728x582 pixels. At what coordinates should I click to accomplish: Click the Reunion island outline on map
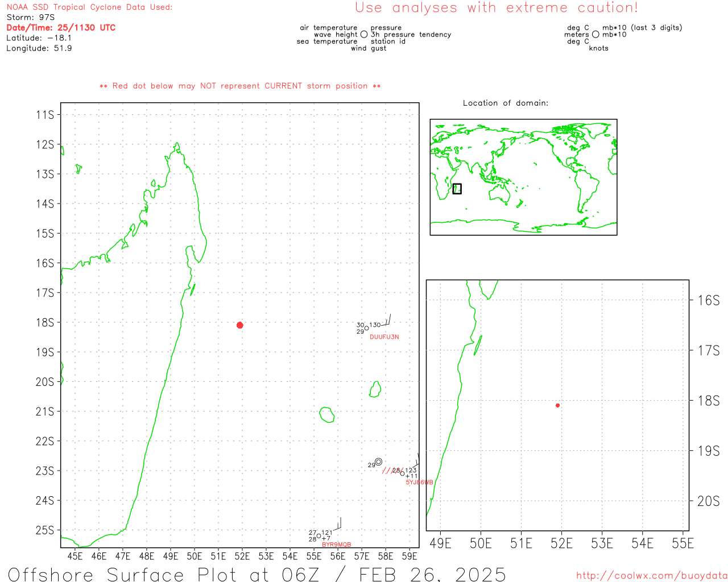[x=326, y=414]
